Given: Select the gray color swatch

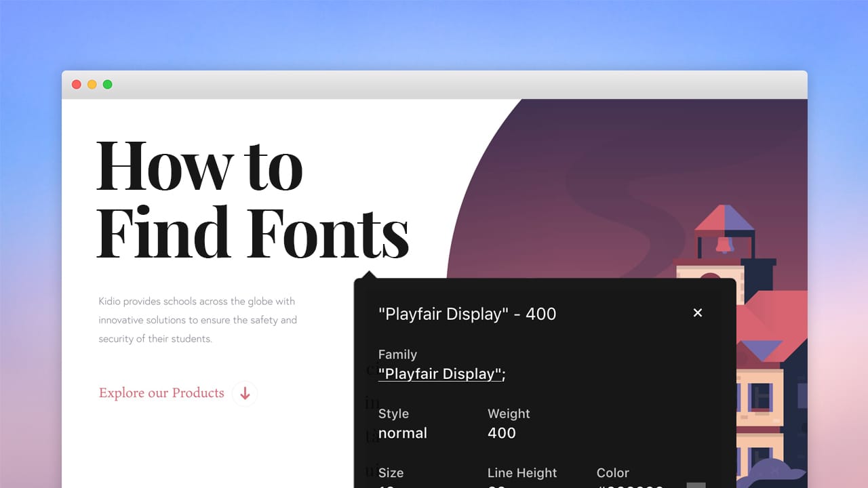Looking at the screenshot, I should tap(696, 485).
